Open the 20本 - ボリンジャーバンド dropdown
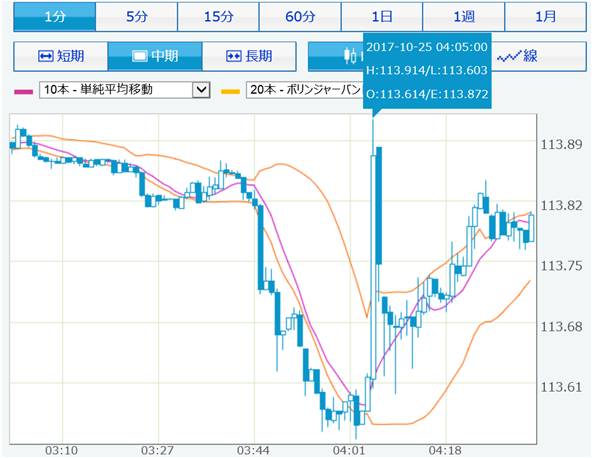This screenshot has width=592, height=458. pos(304,90)
